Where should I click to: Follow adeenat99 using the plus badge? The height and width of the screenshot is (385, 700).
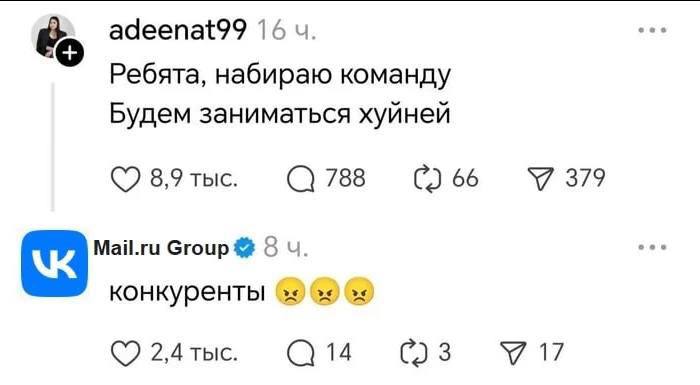tap(70, 54)
